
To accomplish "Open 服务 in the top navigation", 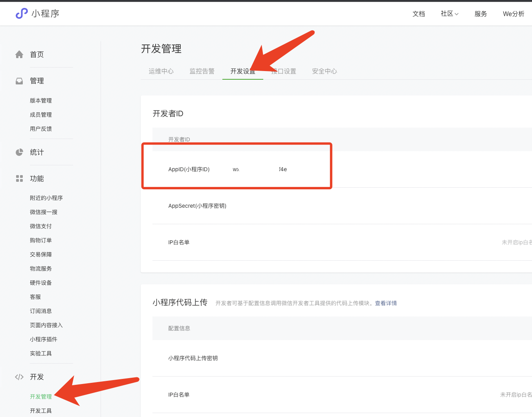I will tap(481, 14).
